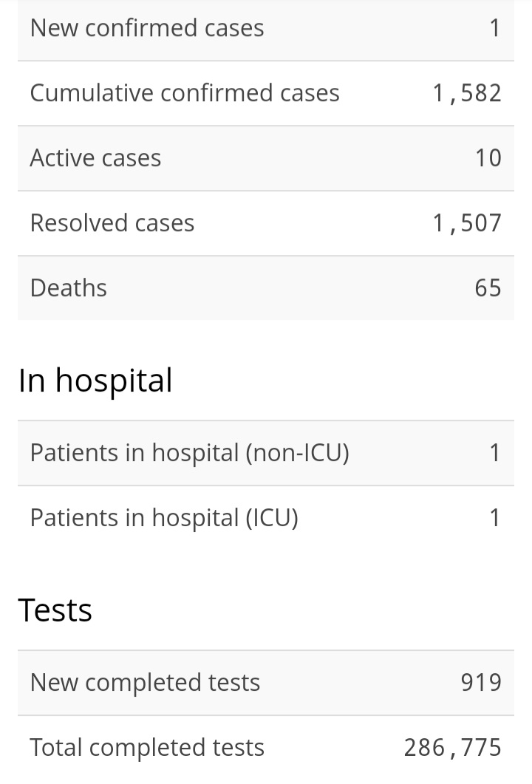The width and height of the screenshot is (532, 784).
Task: Click the ICU patients value
Action: coord(494,518)
